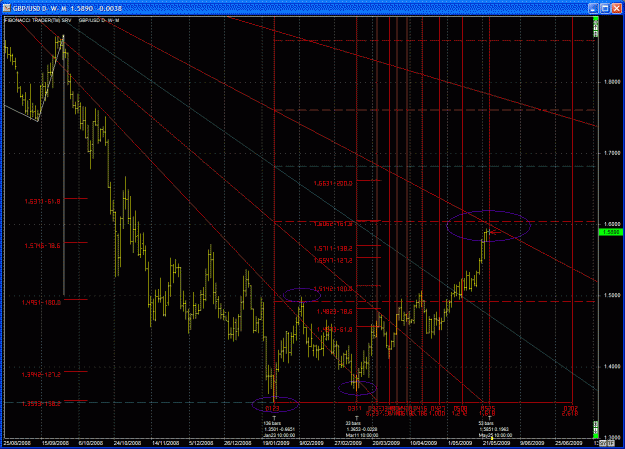625x449 pixels.
Task: Click the green square atop the price axis
Action: click(596, 19)
